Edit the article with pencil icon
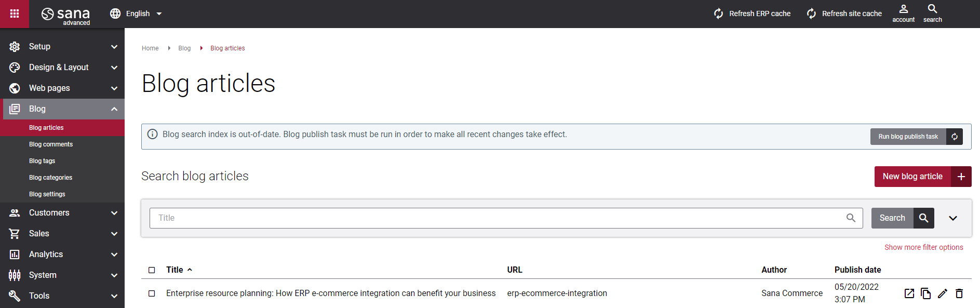Image resolution: width=980 pixels, height=308 pixels. click(x=943, y=293)
